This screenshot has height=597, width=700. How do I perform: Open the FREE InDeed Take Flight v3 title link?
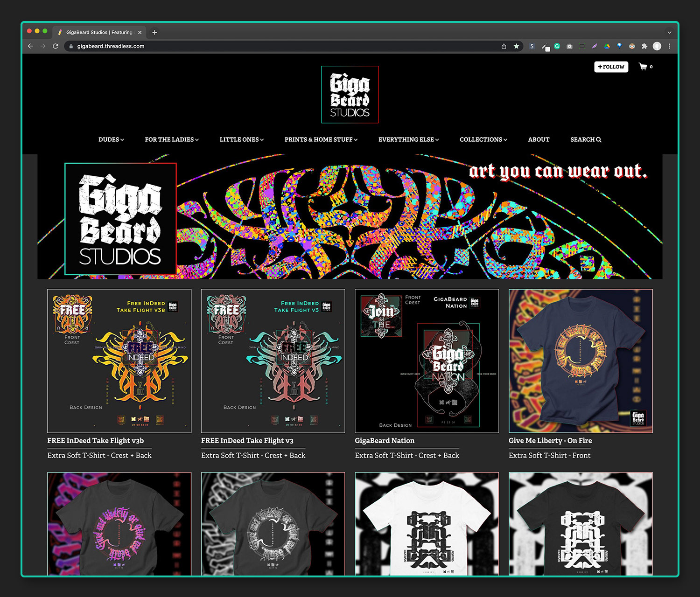[247, 441]
